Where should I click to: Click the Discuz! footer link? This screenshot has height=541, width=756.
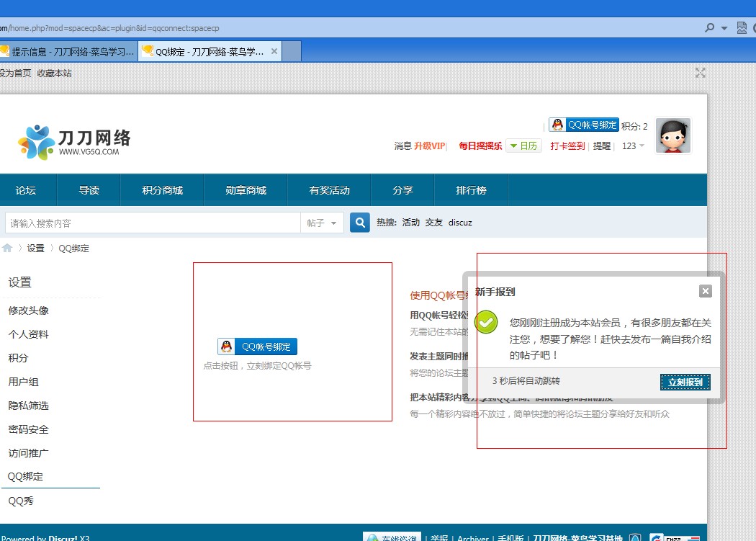(63, 537)
